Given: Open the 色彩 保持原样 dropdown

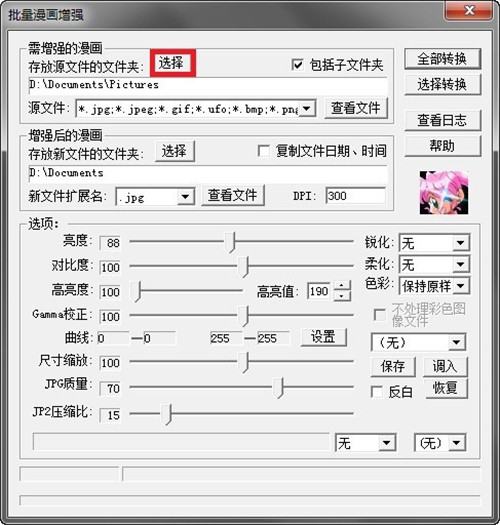Looking at the screenshot, I should [x=461, y=286].
